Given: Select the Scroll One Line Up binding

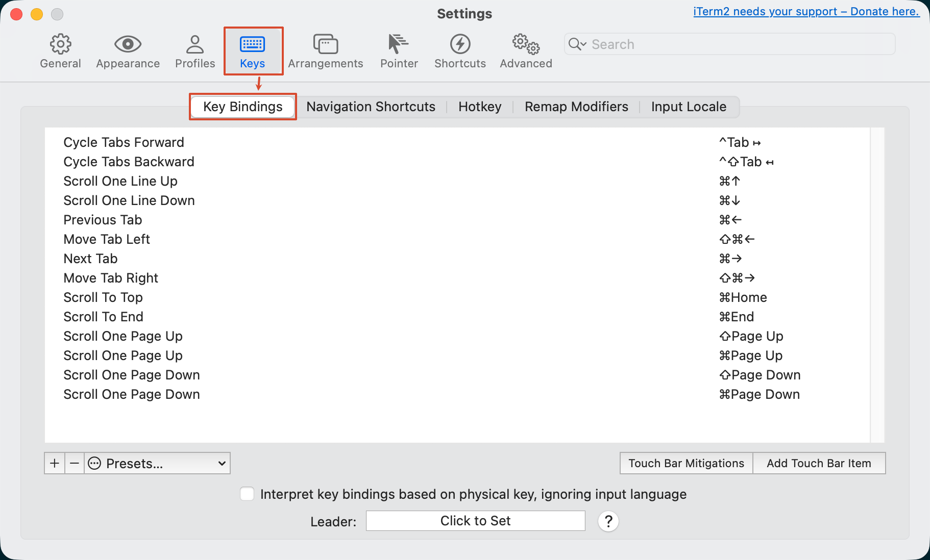Looking at the screenshot, I should pos(457,181).
